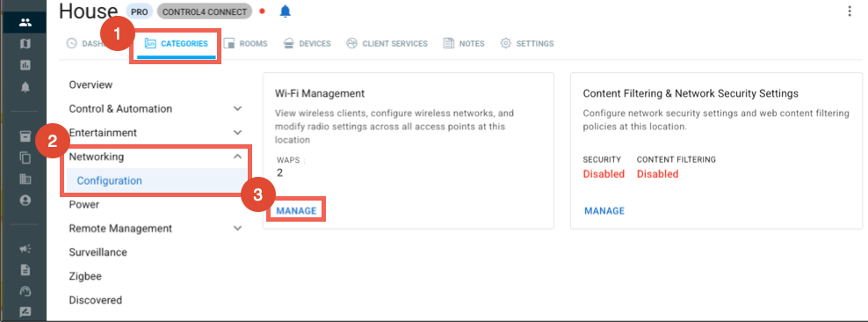Viewport: 868px width, 322px height.
Task: Open the feedback message sidebar icon
Action: [25, 312]
